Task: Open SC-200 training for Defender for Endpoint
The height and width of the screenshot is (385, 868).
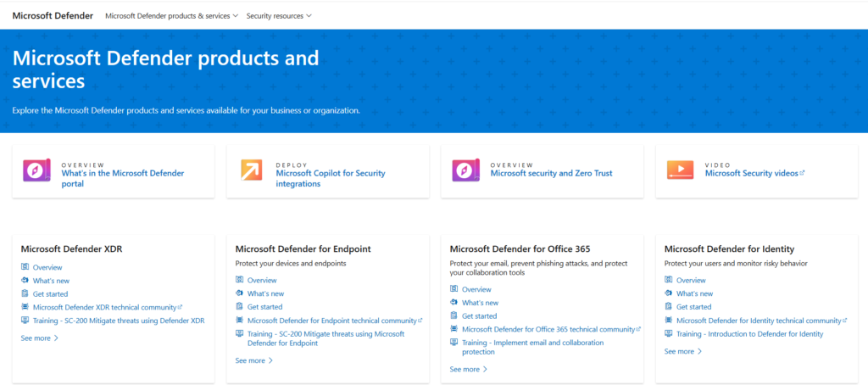Action: point(326,338)
